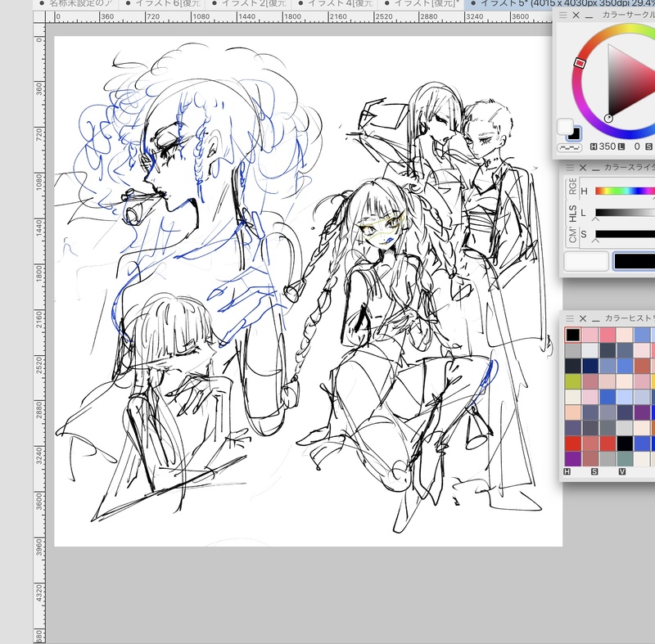Screen dimensions: 655x644
Task: Select the active イラスト5* document tab
Action: tap(560, 4)
